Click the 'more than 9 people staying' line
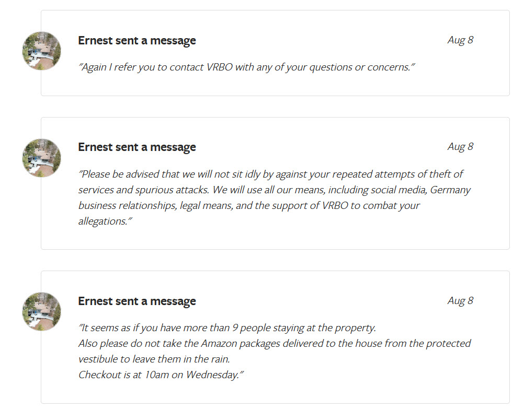Screen dimensions: 524x420 [227, 328]
